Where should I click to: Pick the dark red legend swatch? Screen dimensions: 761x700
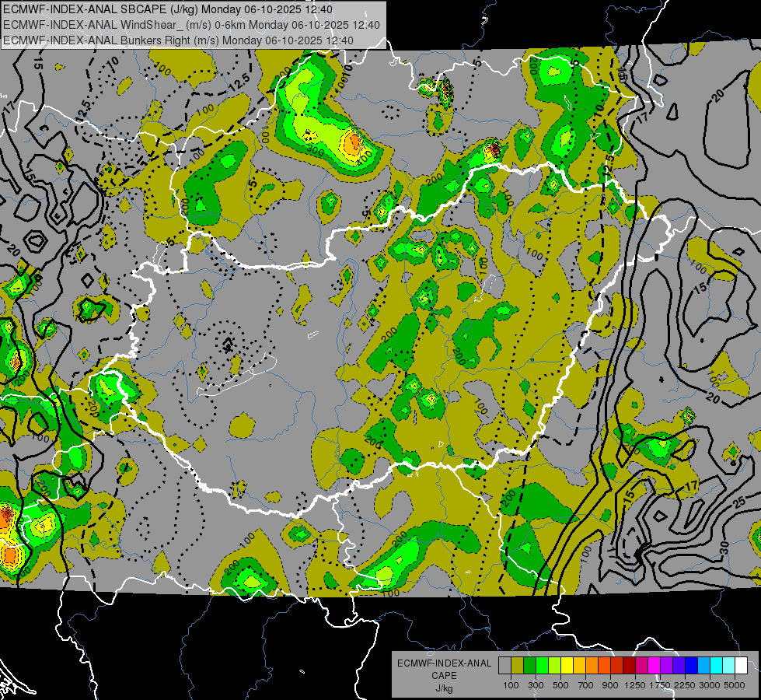[x=629, y=666]
